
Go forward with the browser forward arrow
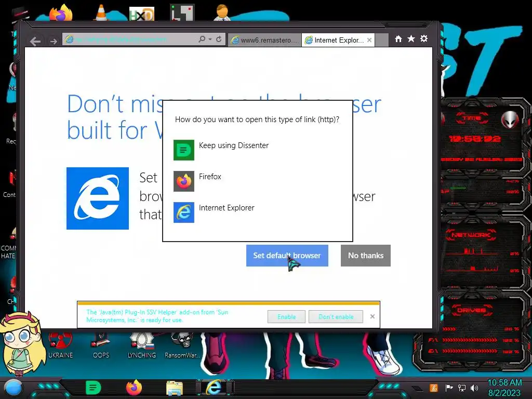(54, 42)
